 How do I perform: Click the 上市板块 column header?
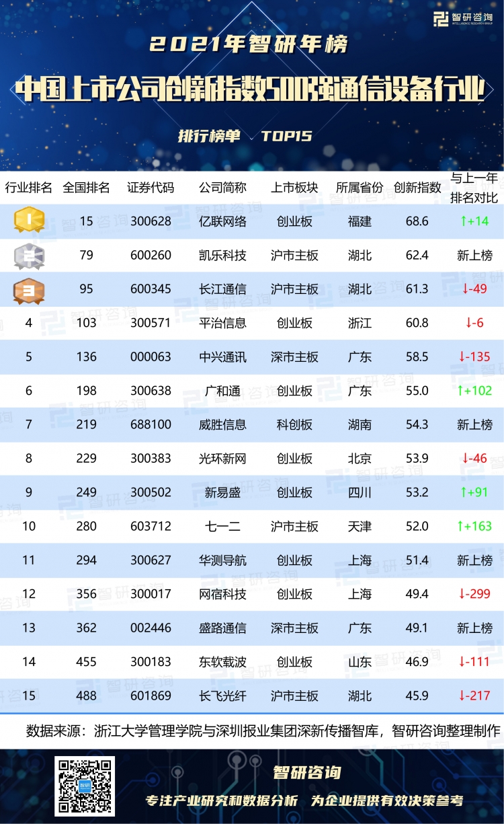[x=294, y=188]
